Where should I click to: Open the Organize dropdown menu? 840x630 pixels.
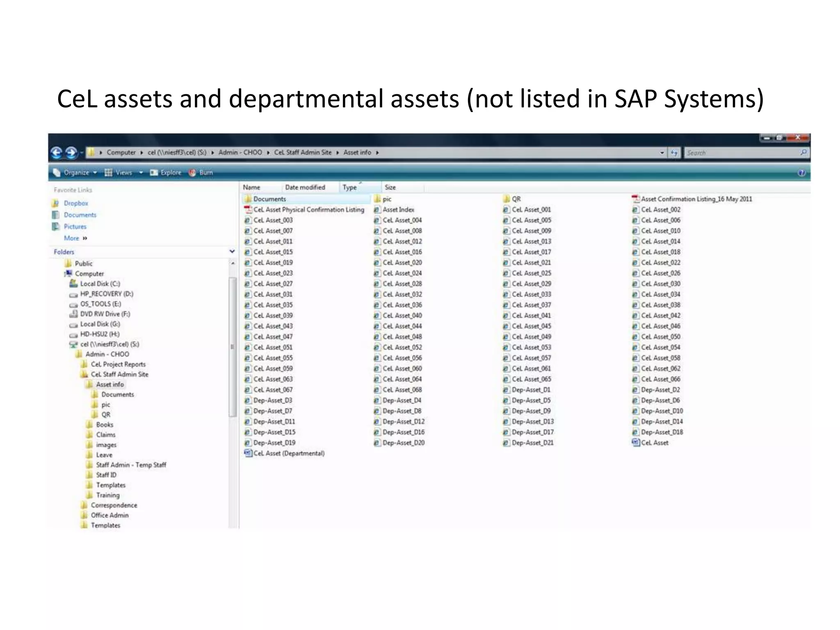coord(76,173)
